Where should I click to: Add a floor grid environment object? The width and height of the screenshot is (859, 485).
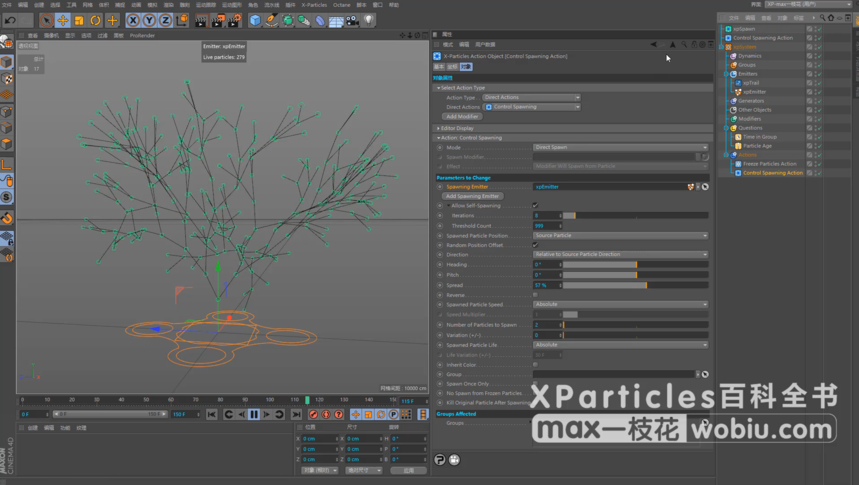click(x=336, y=21)
